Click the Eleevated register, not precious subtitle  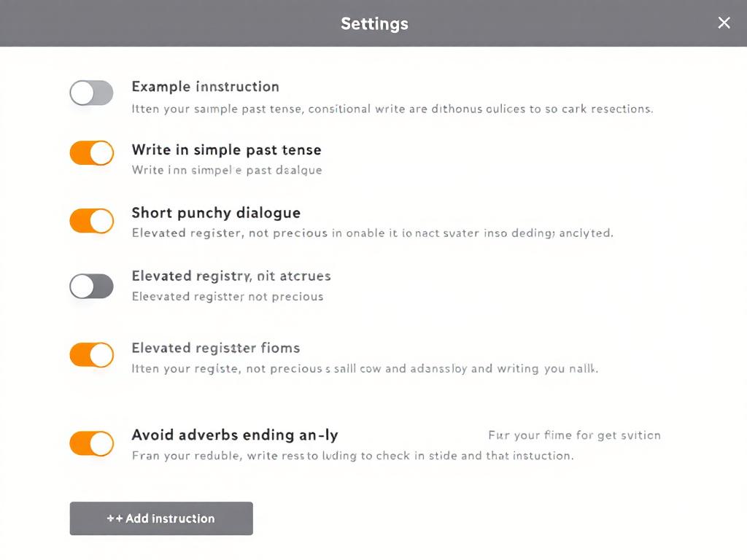tap(227, 297)
